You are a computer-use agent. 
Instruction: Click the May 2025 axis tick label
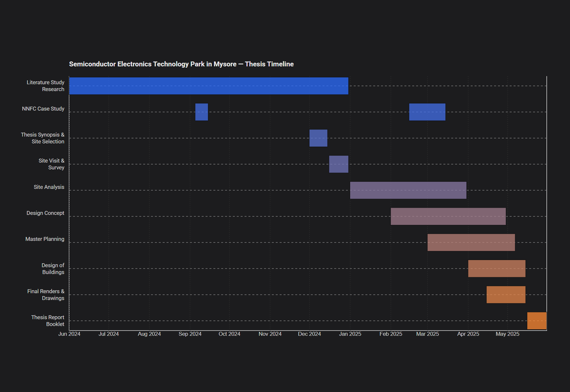(x=508, y=334)
